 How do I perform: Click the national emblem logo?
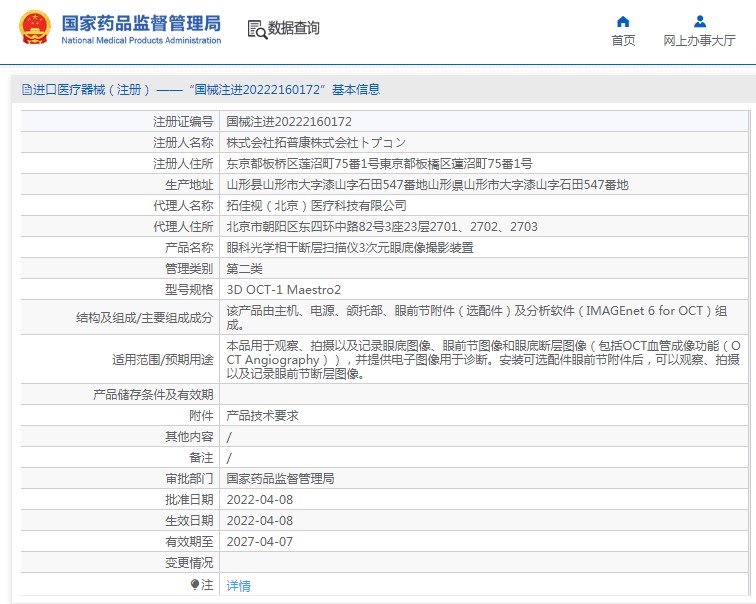click(x=33, y=28)
